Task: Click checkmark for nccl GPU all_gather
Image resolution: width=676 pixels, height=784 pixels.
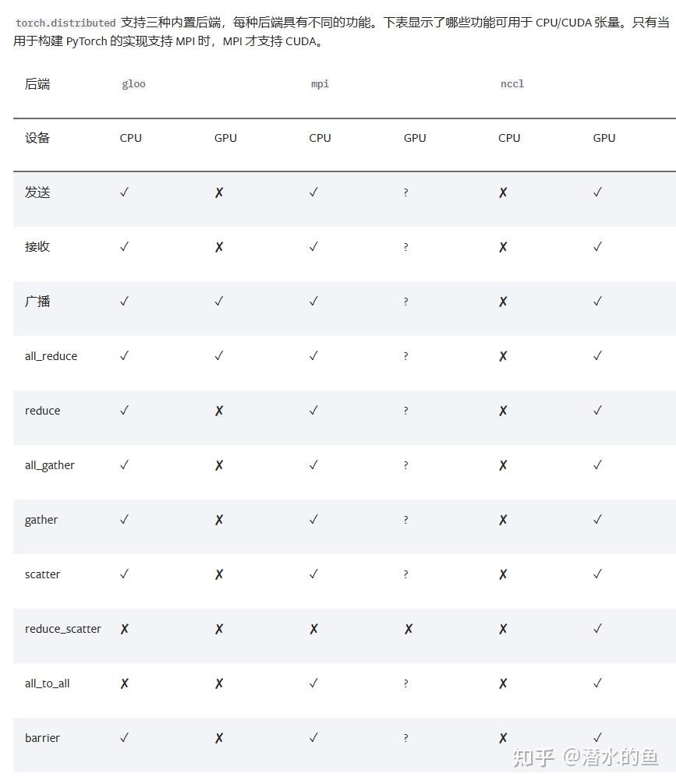Action: pos(597,465)
